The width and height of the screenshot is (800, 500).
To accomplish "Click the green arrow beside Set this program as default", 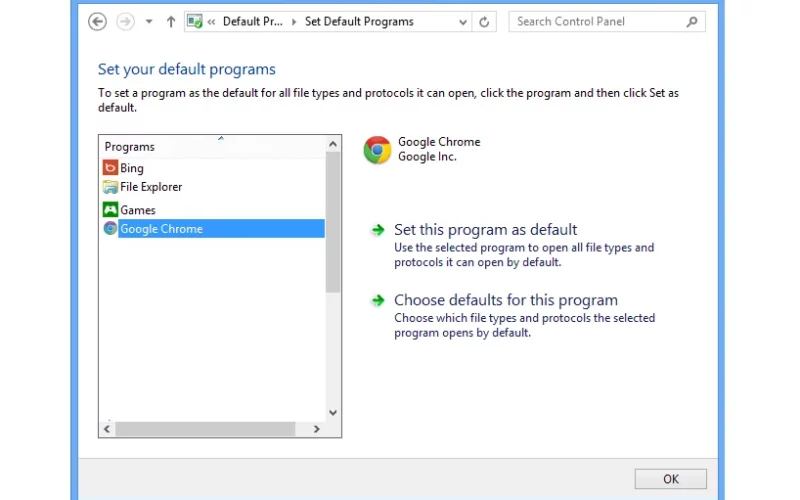I will coord(378,230).
